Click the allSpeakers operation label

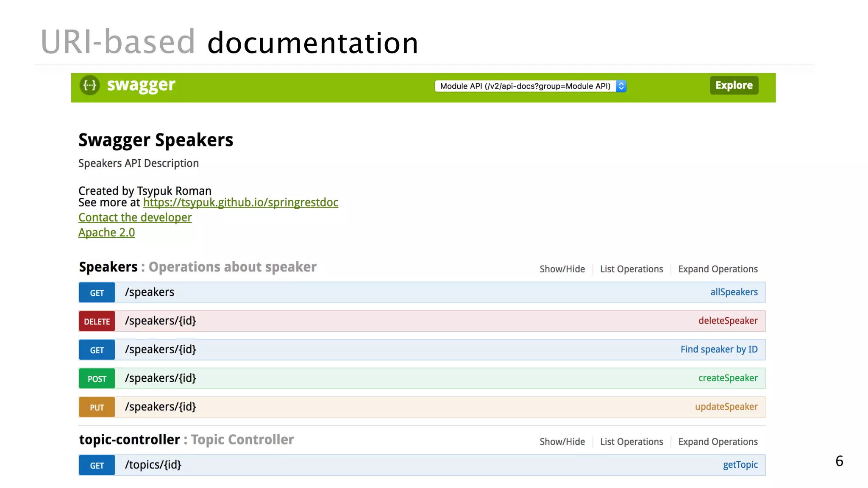pos(734,292)
